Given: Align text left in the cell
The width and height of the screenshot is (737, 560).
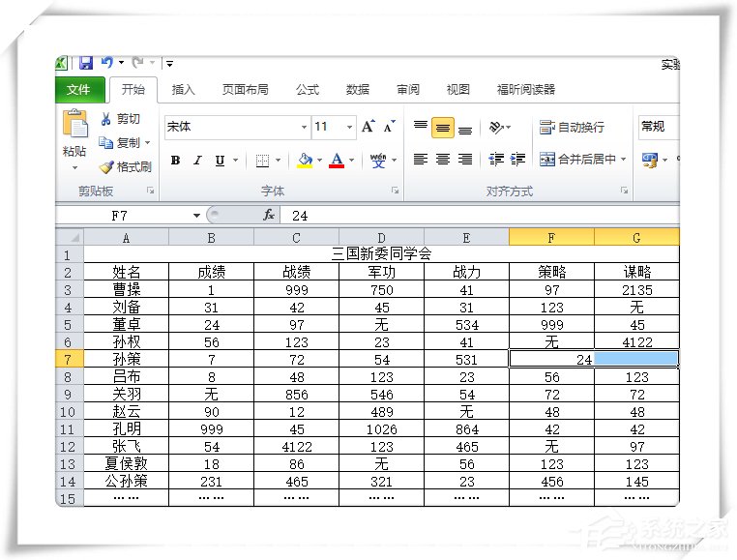Looking at the screenshot, I should coord(420,160).
